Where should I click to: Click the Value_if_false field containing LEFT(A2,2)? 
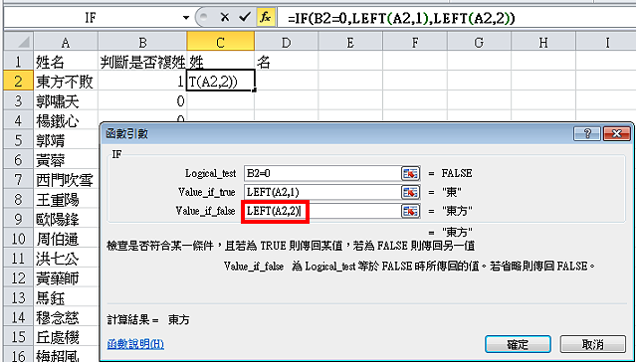322,211
